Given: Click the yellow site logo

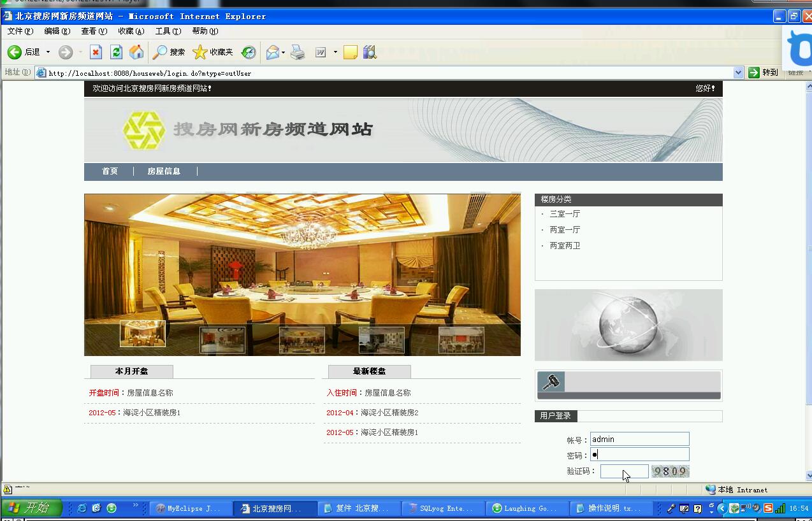Looking at the screenshot, I should [144, 131].
